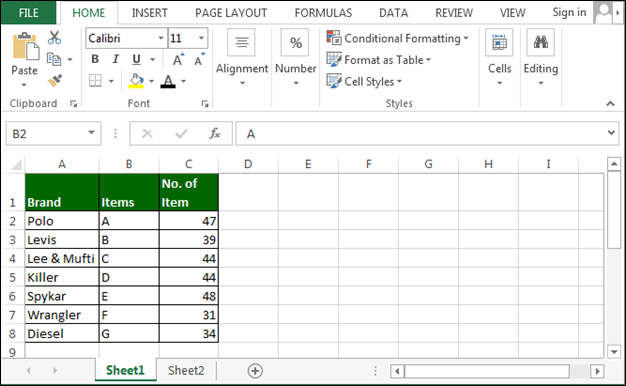This screenshot has width=626, height=386.
Task: Increase font size with large A
Action: click(178, 59)
